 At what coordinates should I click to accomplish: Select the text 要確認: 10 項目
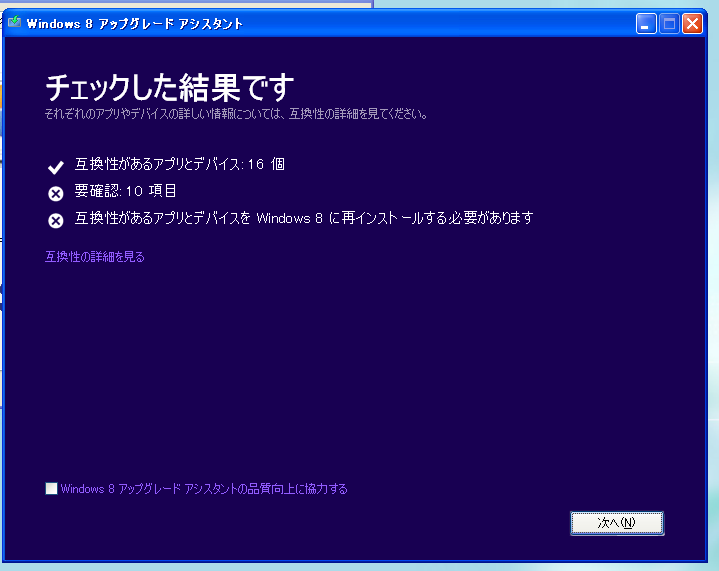(x=125, y=191)
